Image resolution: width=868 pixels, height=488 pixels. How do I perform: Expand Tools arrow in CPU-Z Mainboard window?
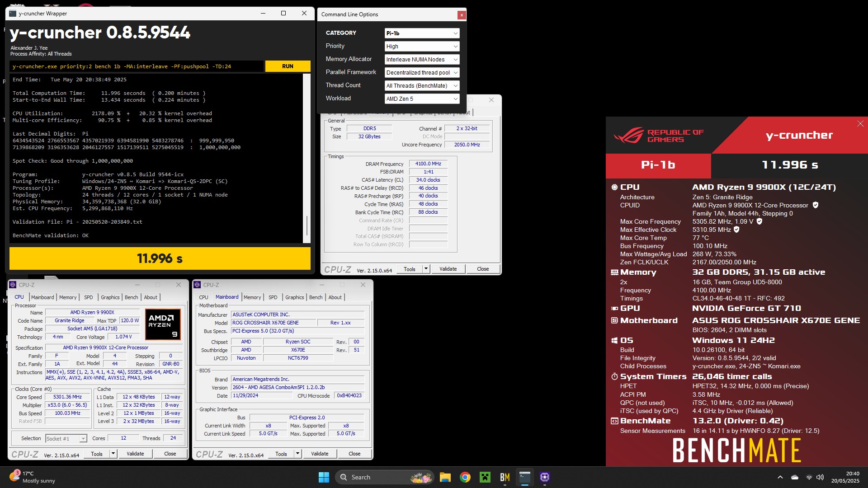click(x=297, y=454)
